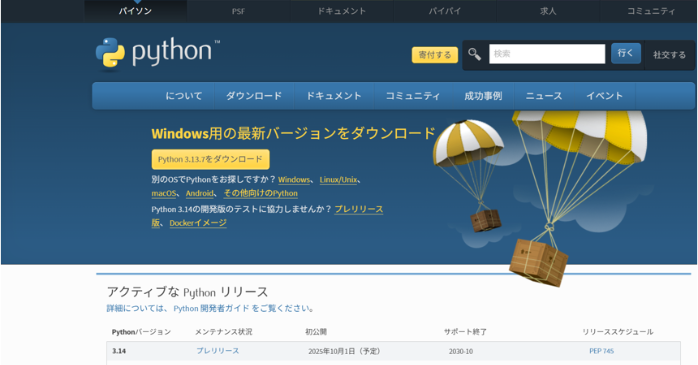Screen dimensions: 698x365
Task: Follow the その他向けのPython link
Action: point(260,193)
